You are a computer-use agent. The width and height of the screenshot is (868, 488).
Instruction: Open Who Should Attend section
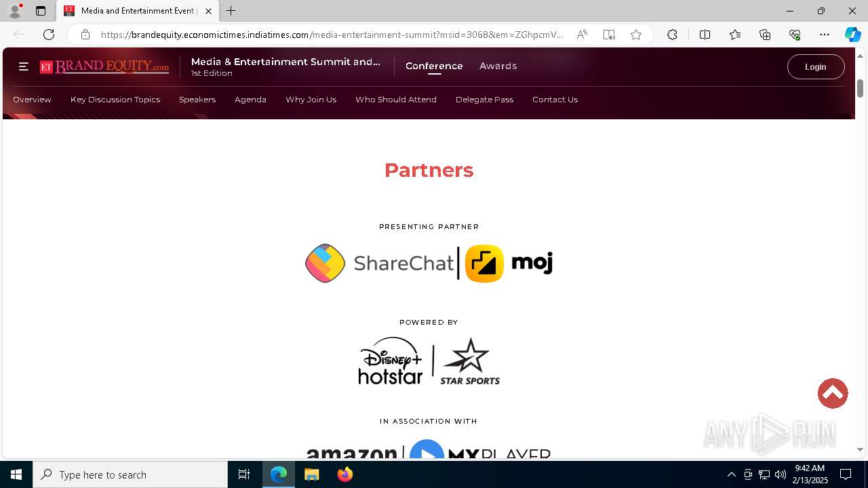point(396,100)
